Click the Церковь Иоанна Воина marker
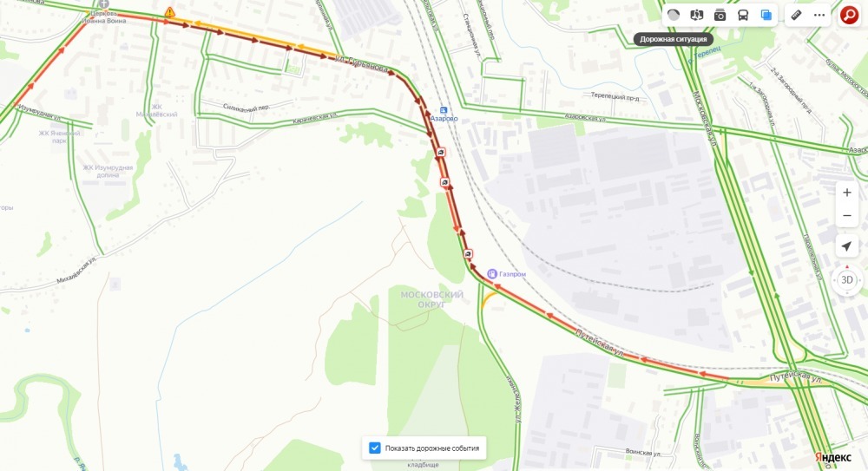The width and height of the screenshot is (868, 471). tap(103, 4)
